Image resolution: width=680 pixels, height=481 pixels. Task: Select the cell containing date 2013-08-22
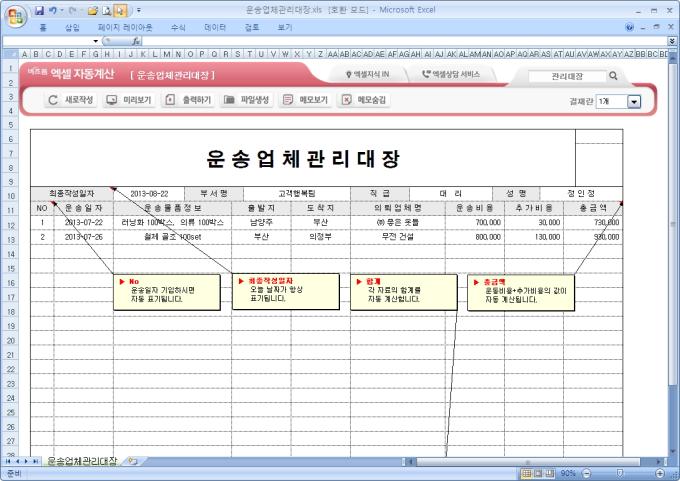[149, 194]
